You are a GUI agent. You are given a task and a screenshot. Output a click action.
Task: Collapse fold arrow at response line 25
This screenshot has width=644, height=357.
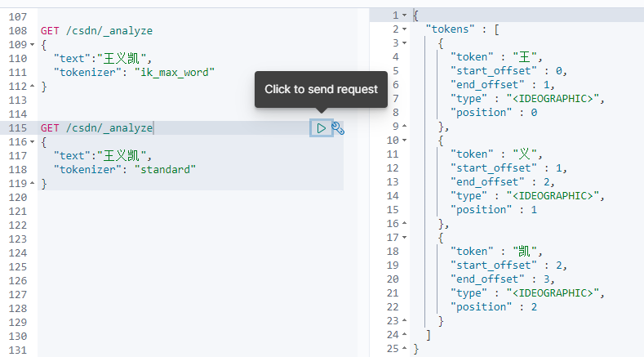click(x=404, y=348)
